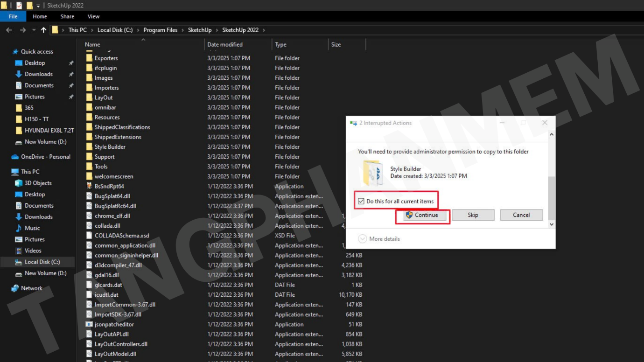Screen dimensions: 644x362
Task: Select the chrome_elf.dll file icon
Action: [90, 216]
